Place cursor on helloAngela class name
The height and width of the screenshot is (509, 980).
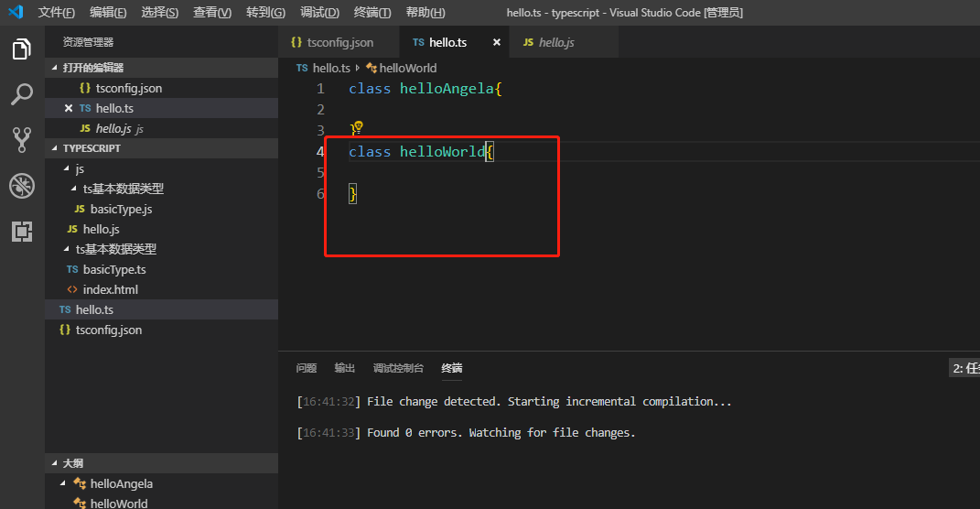coord(447,88)
